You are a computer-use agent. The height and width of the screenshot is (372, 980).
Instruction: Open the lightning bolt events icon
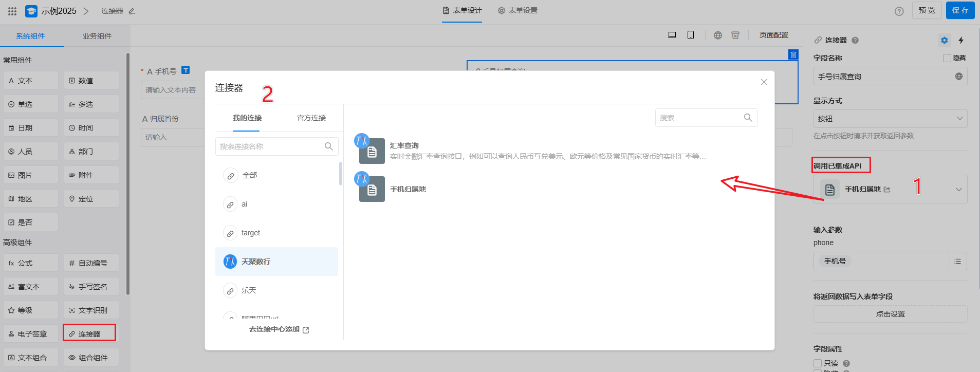961,40
